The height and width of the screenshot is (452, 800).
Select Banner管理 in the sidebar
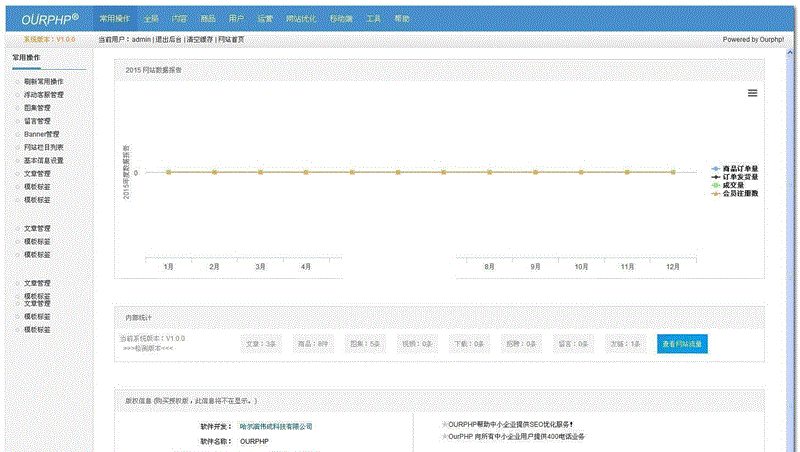click(x=41, y=134)
